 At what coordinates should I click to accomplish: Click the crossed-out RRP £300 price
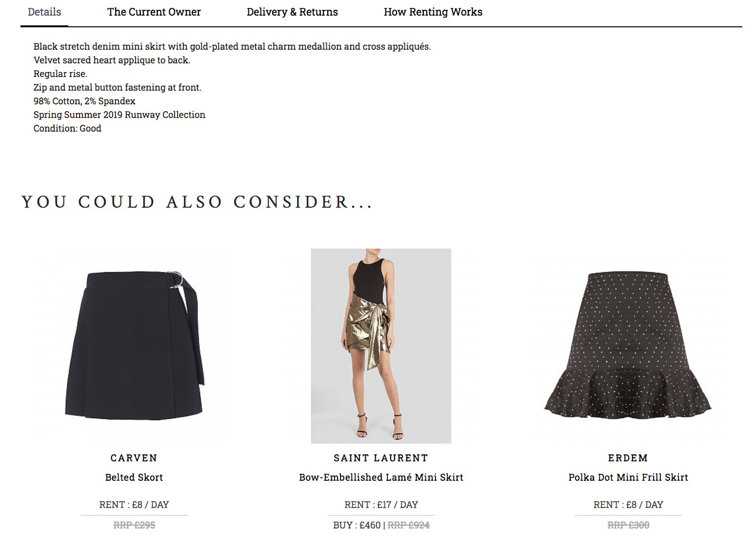coord(628,525)
